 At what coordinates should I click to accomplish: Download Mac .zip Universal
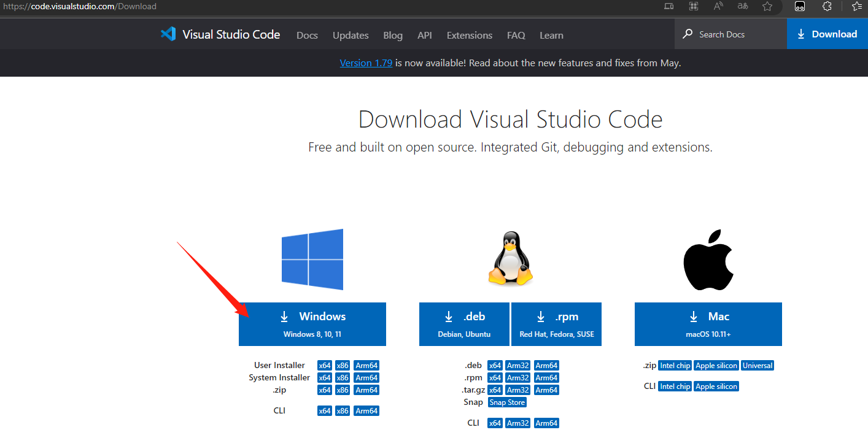pyautogui.click(x=758, y=366)
